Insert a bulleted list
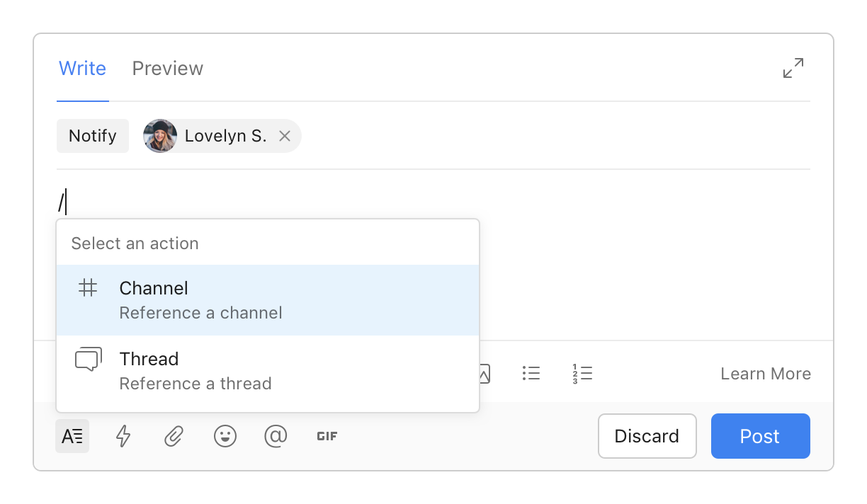This screenshot has height=504, width=867. pyautogui.click(x=531, y=374)
